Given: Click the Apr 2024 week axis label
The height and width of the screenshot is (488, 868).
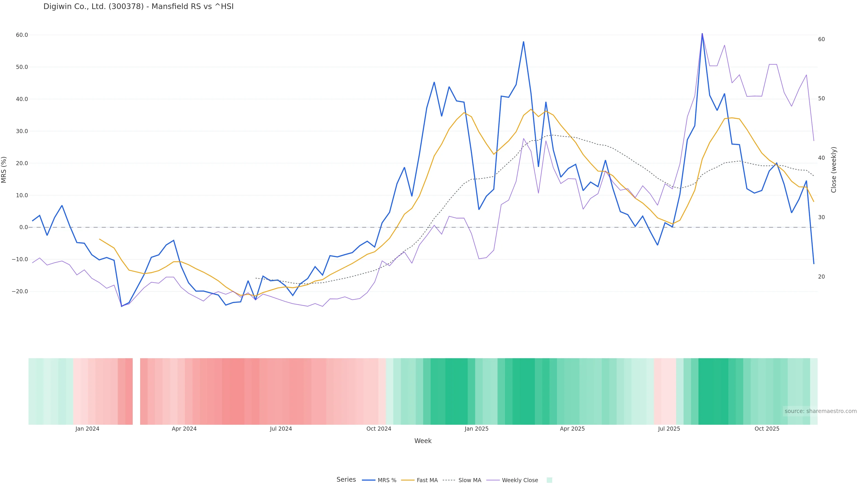Looking at the screenshot, I should pos(184,429).
